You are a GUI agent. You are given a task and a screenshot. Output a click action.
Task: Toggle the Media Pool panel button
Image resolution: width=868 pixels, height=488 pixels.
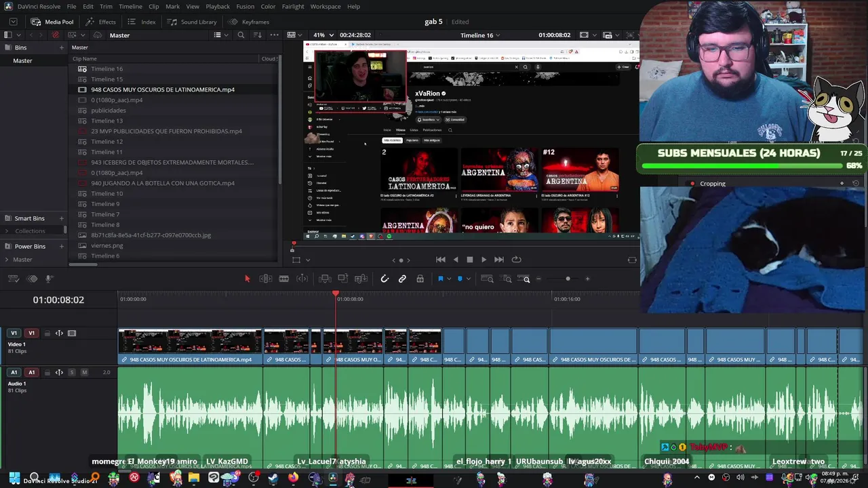click(x=52, y=22)
